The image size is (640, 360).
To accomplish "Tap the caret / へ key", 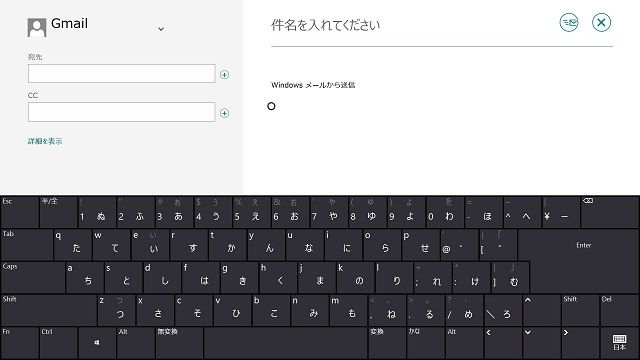I will click(x=522, y=212).
